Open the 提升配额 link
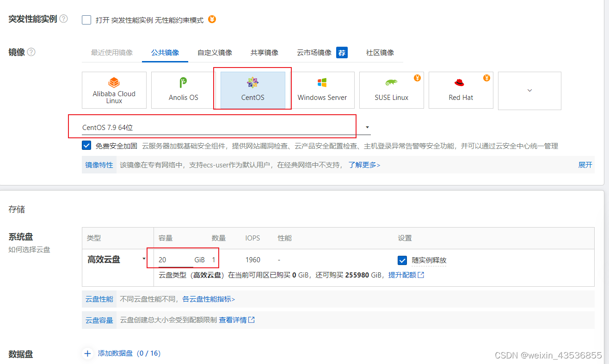Screen dimensions: 609x364 click(x=402, y=275)
